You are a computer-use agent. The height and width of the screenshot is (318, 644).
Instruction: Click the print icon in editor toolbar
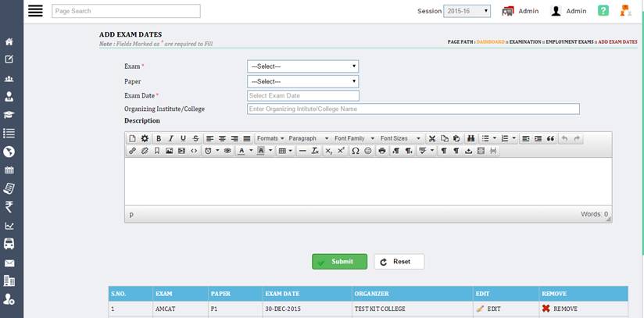click(x=382, y=151)
